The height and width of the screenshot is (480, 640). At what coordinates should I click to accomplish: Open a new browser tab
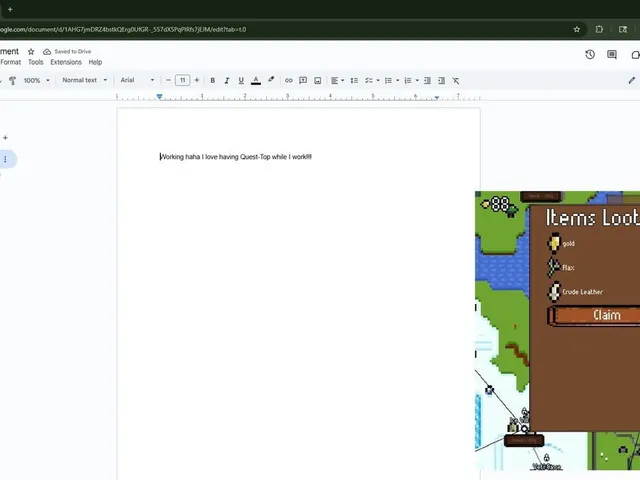pyautogui.click(x=10, y=9)
